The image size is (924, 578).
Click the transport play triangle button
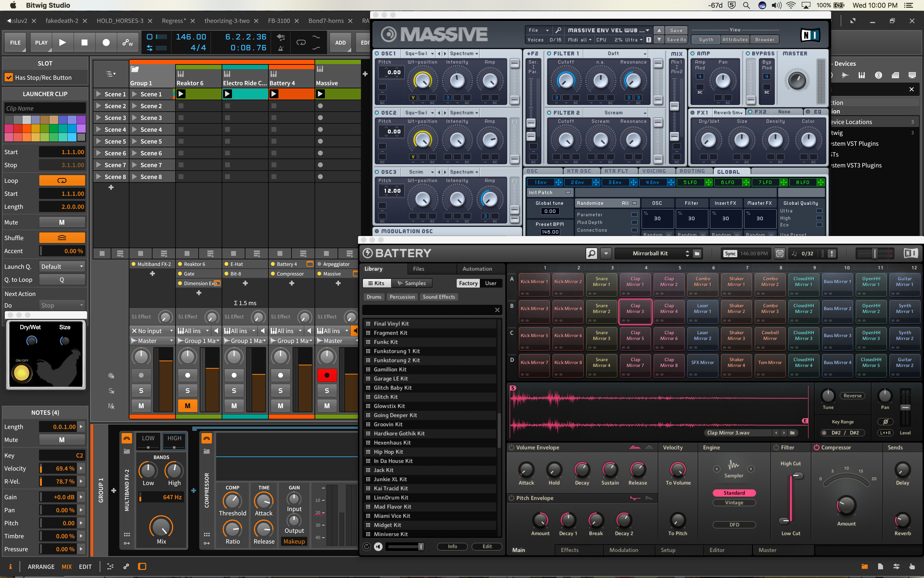click(x=63, y=43)
